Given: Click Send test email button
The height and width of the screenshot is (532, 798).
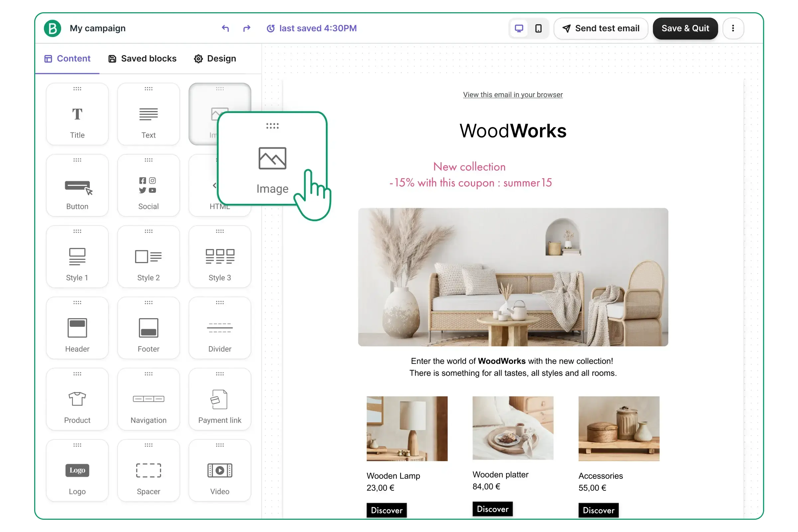Looking at the screenshot, I should click(x=600, y=28).
